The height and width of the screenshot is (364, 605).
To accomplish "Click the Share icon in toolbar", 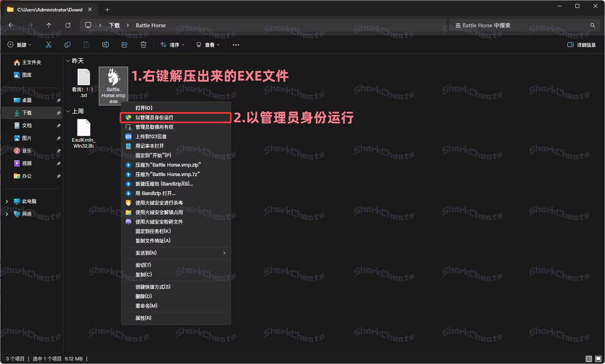I will click(124, 45).
